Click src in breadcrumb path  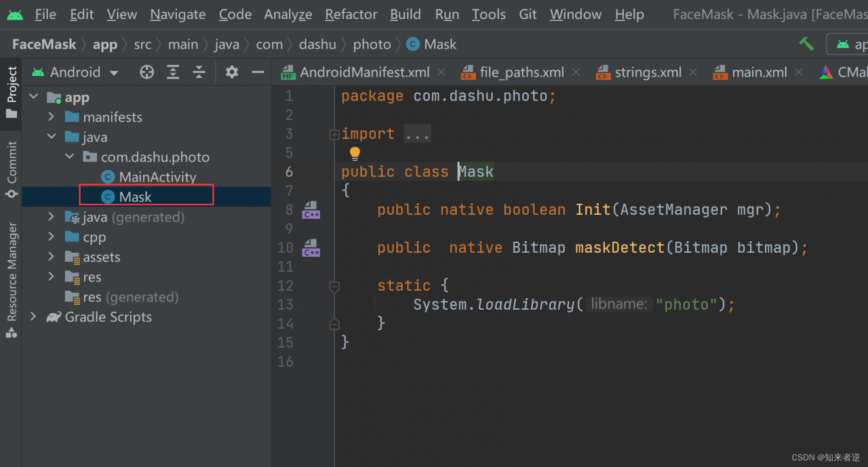pos(142,44)
